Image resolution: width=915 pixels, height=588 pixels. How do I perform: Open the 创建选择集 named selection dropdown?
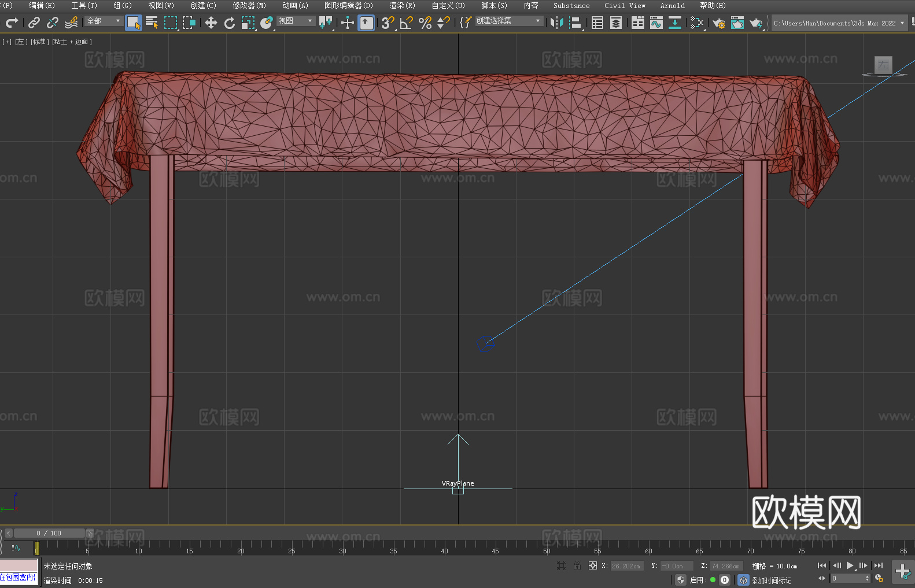509,21
